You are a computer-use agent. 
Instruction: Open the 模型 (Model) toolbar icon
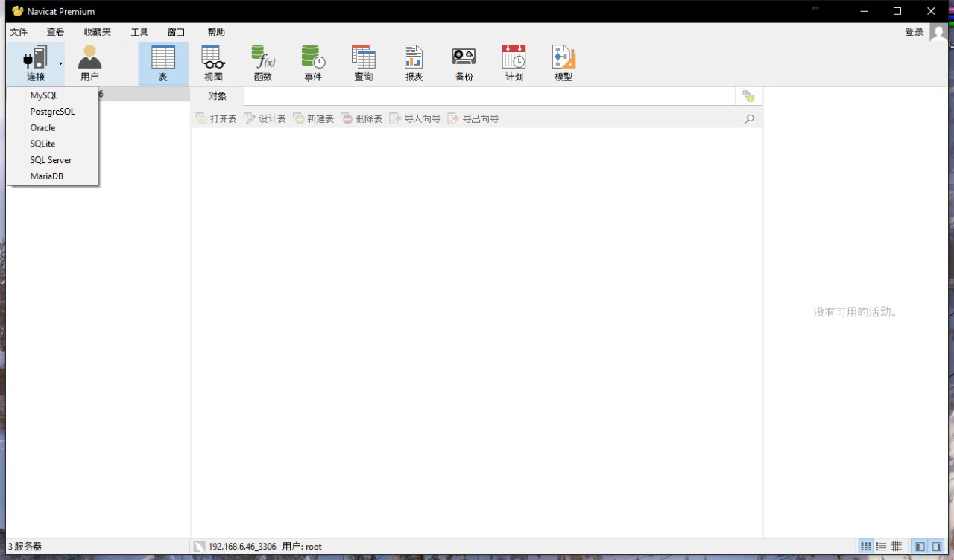[563, 57]
